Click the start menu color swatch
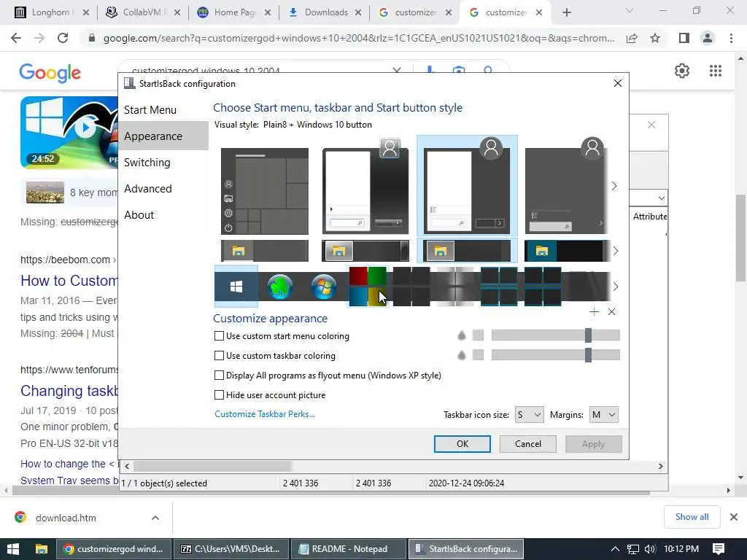 tap(478, 335)
